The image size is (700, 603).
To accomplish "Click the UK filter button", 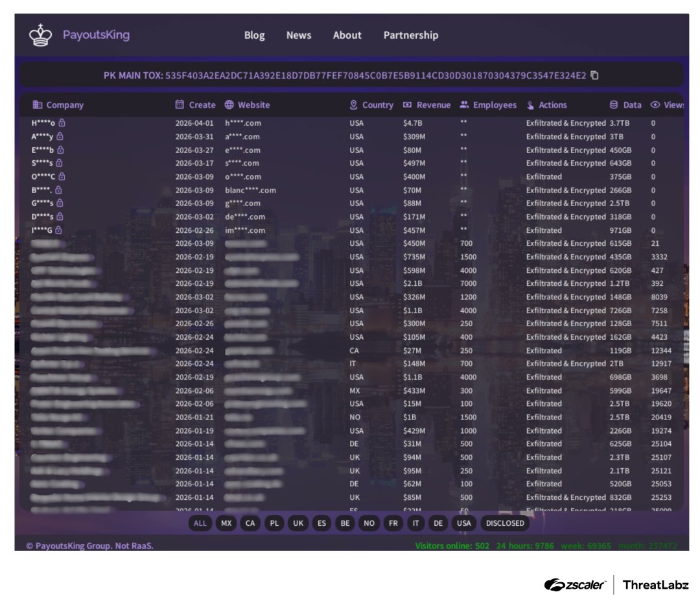I will pos(298,523).
